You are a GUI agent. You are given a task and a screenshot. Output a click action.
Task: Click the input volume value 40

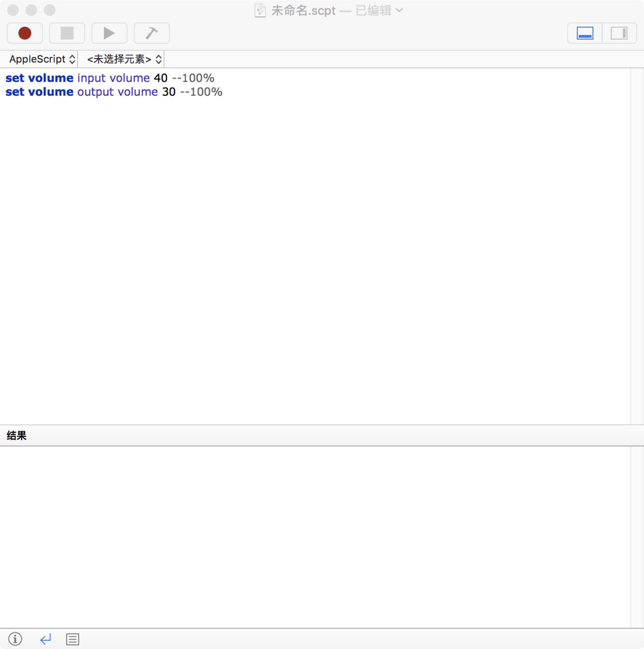[161, 78]
